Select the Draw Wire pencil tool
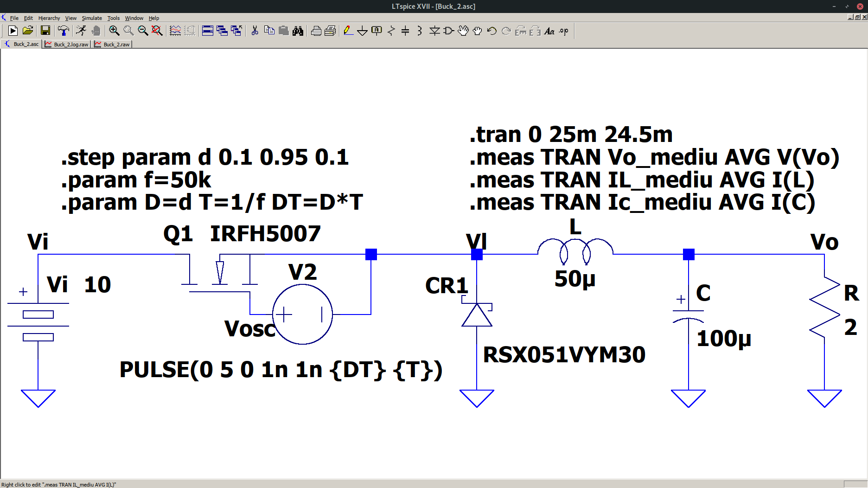 348,31
